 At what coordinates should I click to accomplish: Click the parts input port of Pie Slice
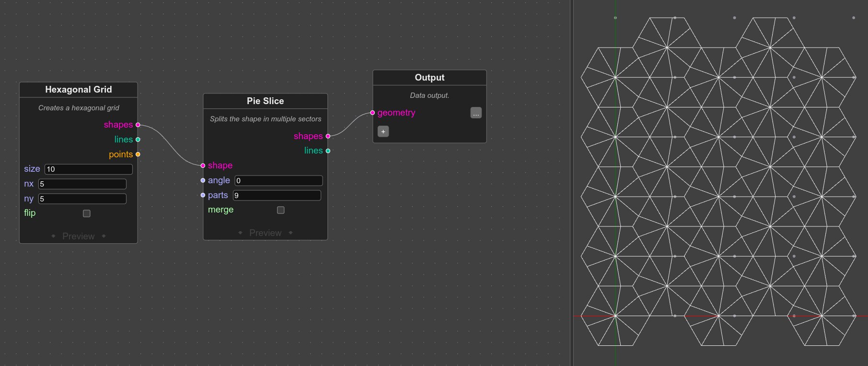[x=203, y=195]
